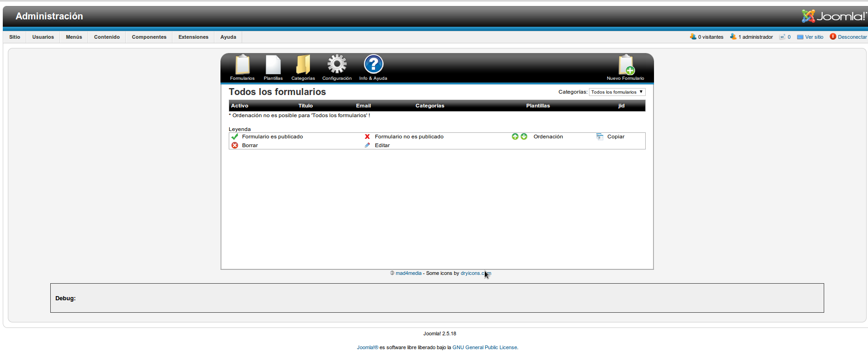Open the Usuarios menu
Viewport: 868px width, 363px height.
click(x=43, y=37)
